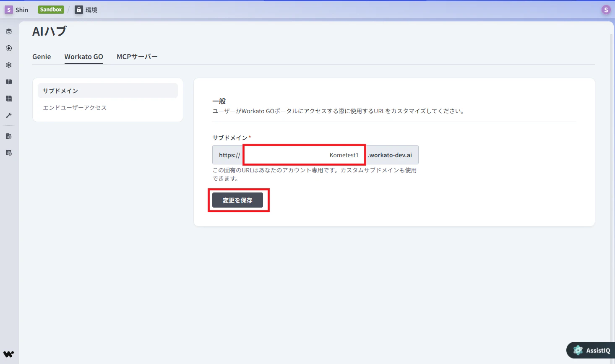Open the wrench tools sidebar icon
The height and width of the screenshot is (364, 615).
[x=9, y=115]
